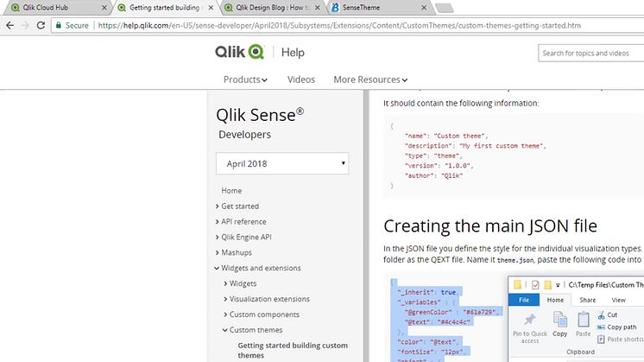
Task: Close the Qlik Design Blog tab
Action: (317, 8)
